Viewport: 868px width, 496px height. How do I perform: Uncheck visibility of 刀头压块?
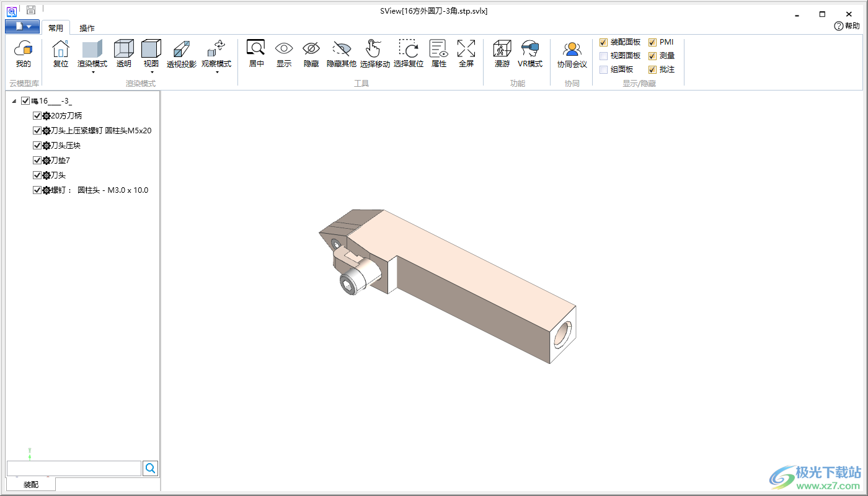tap(37, 145)
